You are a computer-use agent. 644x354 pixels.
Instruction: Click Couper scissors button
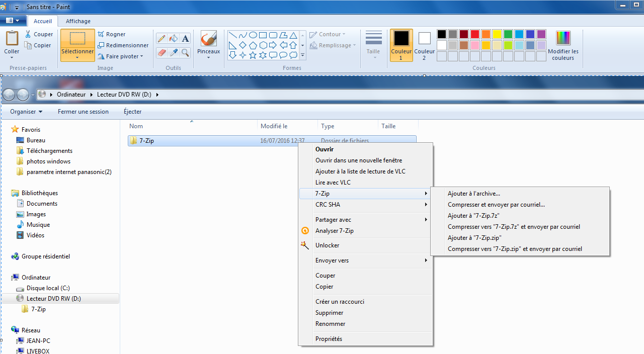39,34
